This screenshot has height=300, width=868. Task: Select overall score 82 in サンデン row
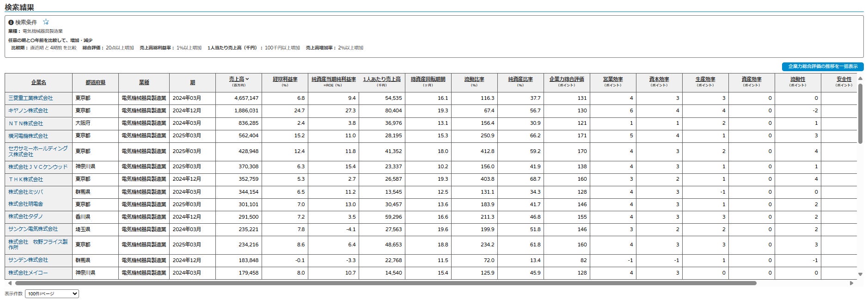click(567, 260)
